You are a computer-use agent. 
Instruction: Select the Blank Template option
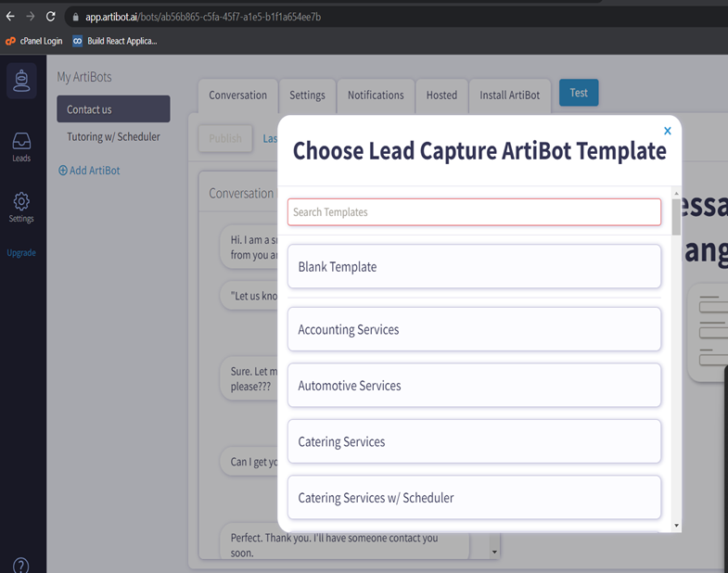coord(474,267)
